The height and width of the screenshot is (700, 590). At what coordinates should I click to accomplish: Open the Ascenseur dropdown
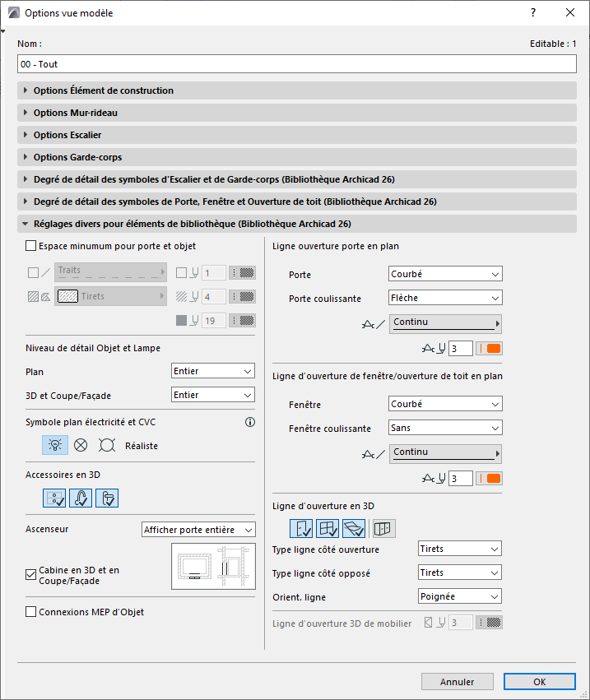coord(198,530)
